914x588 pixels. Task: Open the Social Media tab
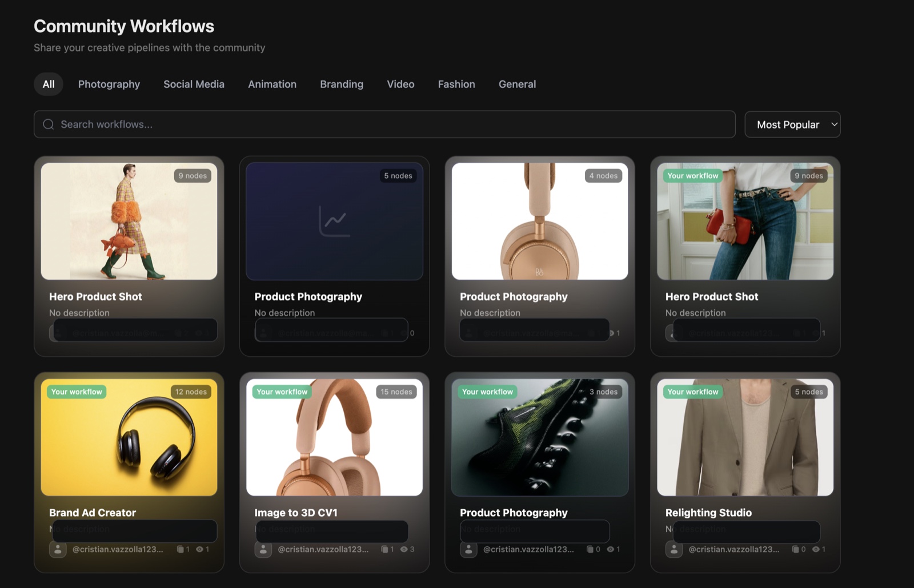[x=194, y=84]
